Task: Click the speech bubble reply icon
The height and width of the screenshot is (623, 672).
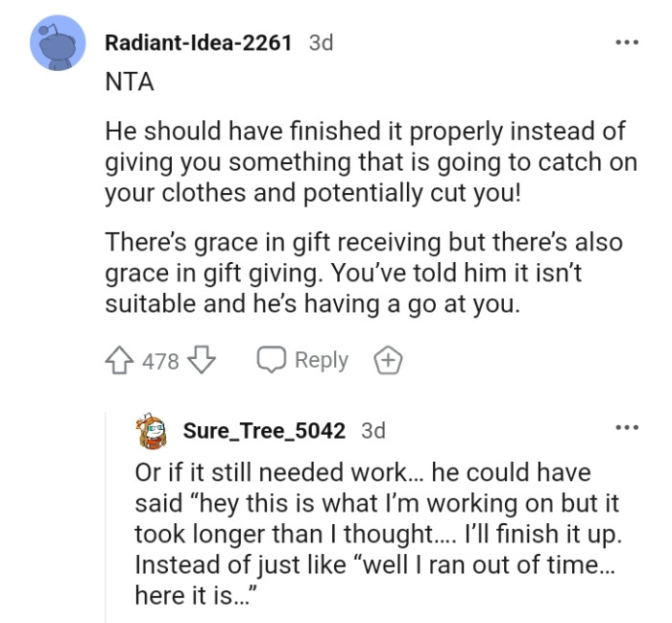Action: [x=270, y=361]
